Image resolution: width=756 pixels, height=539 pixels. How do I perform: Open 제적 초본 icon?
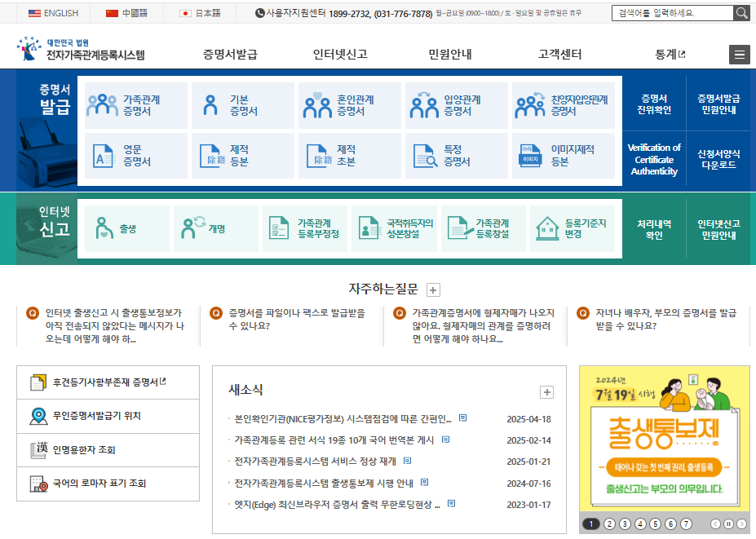pyautogui.click(x=320, y=156)
